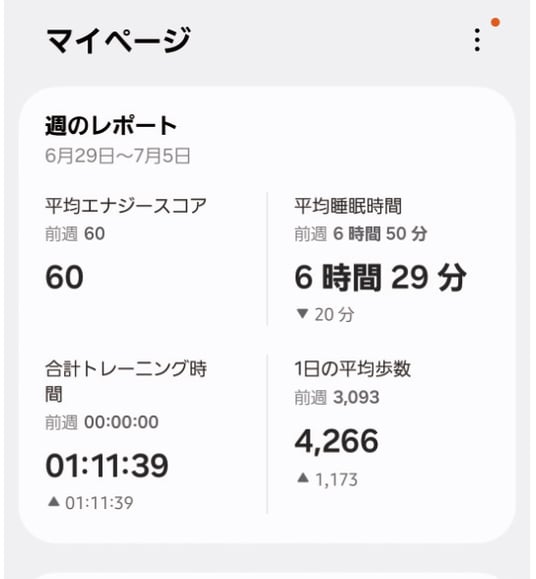Open the マイページ page title
This screenshot has width=536, height=579.
click(x=118, y=40)
